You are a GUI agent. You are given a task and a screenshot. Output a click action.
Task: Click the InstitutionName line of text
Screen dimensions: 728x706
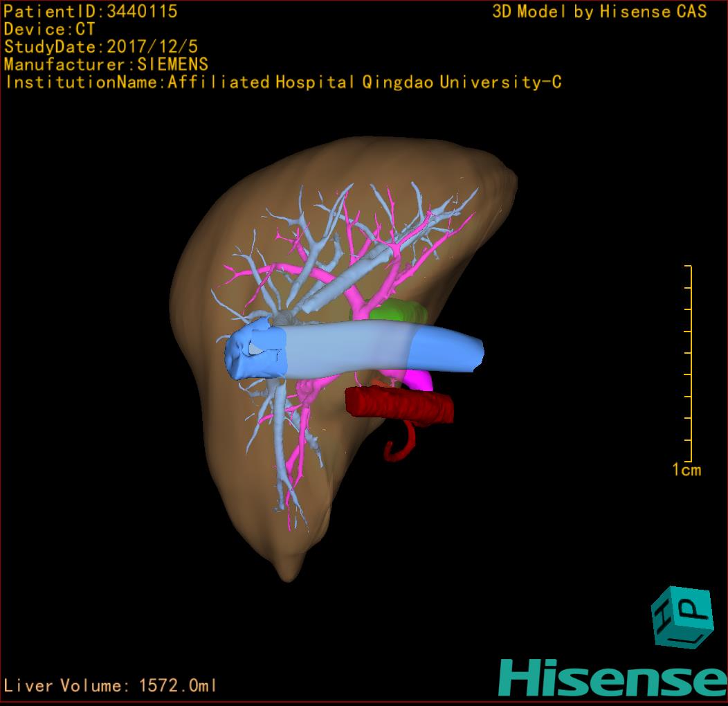click(283, 82)
